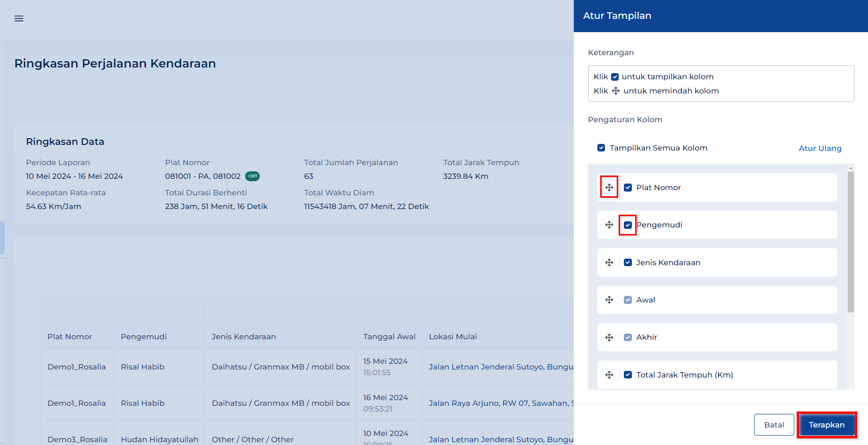Select the Hudan Hidayatullah driver cell
This screenshot has width=868, height=445.
coord(160,439)
